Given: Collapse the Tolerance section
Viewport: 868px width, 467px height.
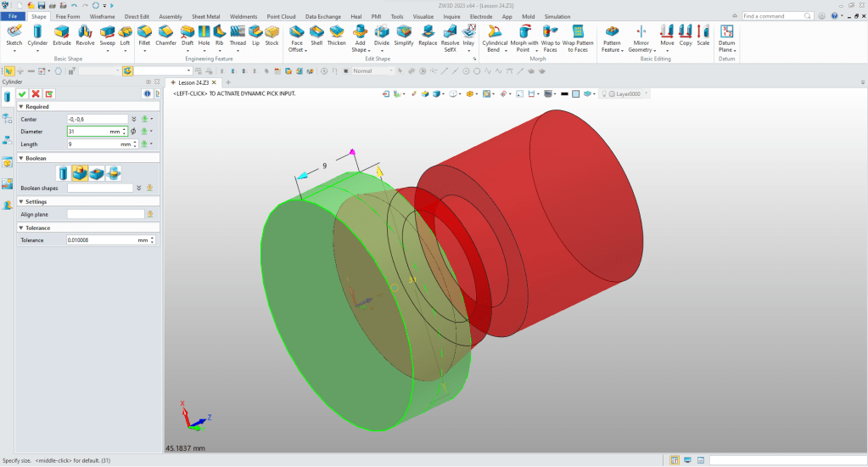Looking at the screenshot, I should [21, 228].
